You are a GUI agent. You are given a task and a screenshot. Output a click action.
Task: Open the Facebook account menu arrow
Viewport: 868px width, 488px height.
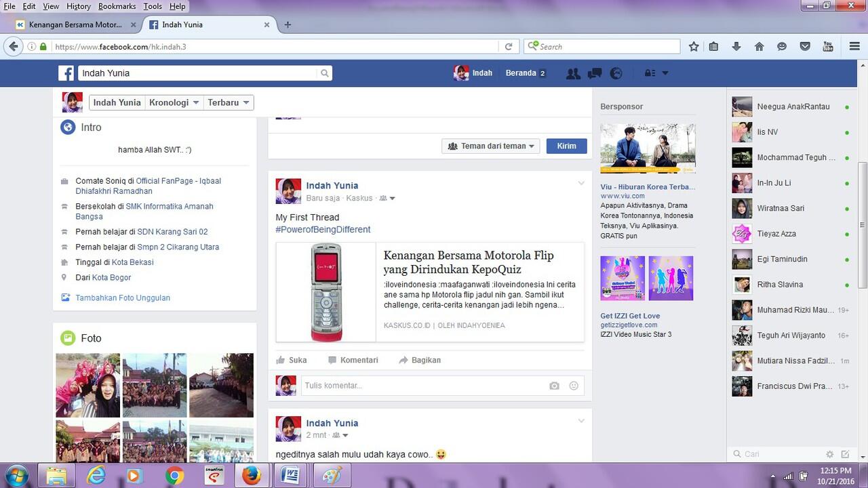665,73
